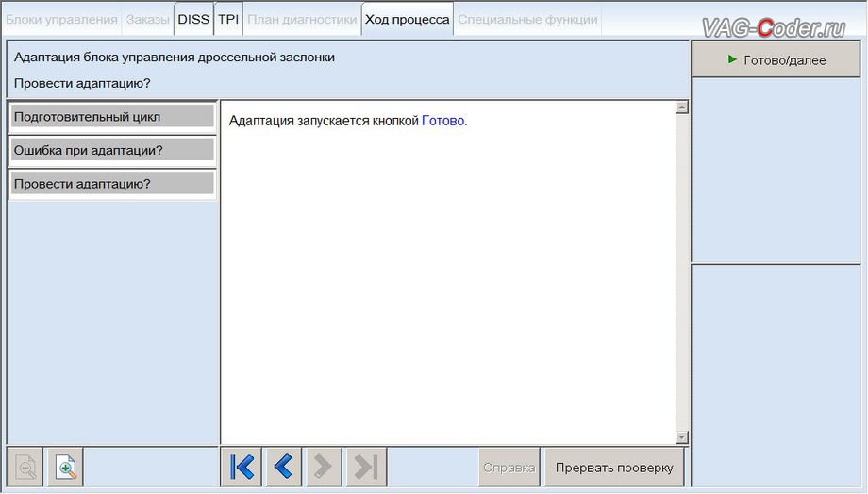Switch to Ход процесса tab

point(408,20)
